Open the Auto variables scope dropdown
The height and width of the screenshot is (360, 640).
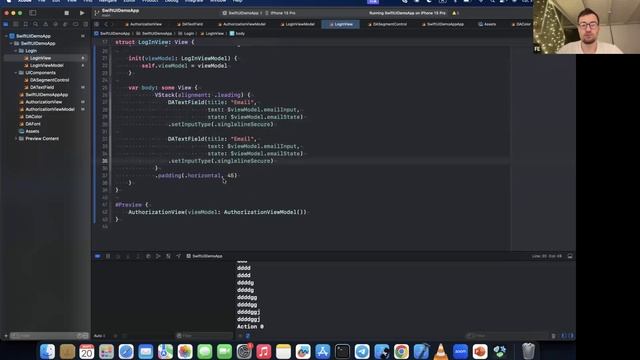100,336
